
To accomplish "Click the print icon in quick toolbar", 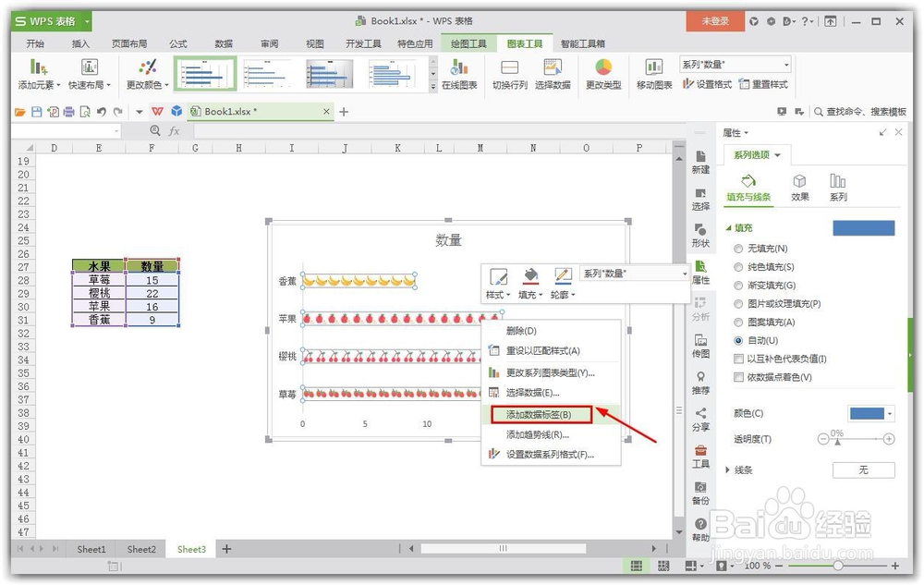I will [69, 111].
